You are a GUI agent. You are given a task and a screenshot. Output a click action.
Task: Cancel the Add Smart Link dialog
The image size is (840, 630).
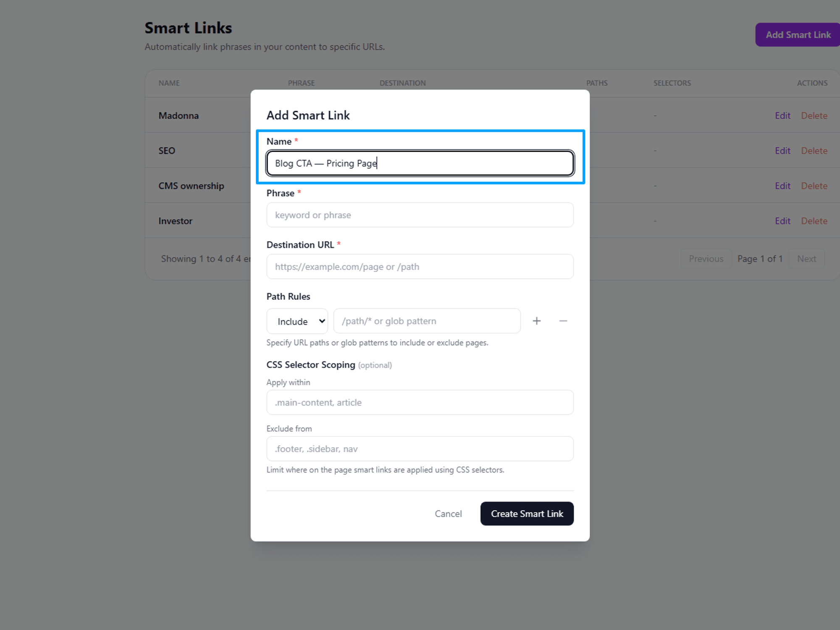click(448, 513)
